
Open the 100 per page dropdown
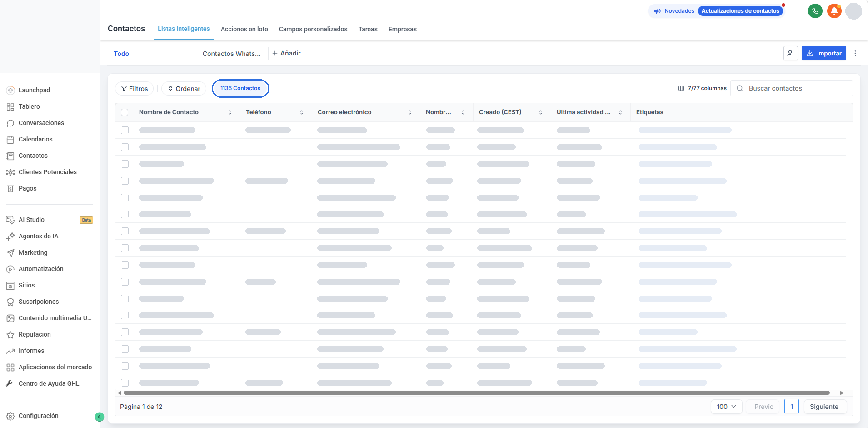(726, 407)
